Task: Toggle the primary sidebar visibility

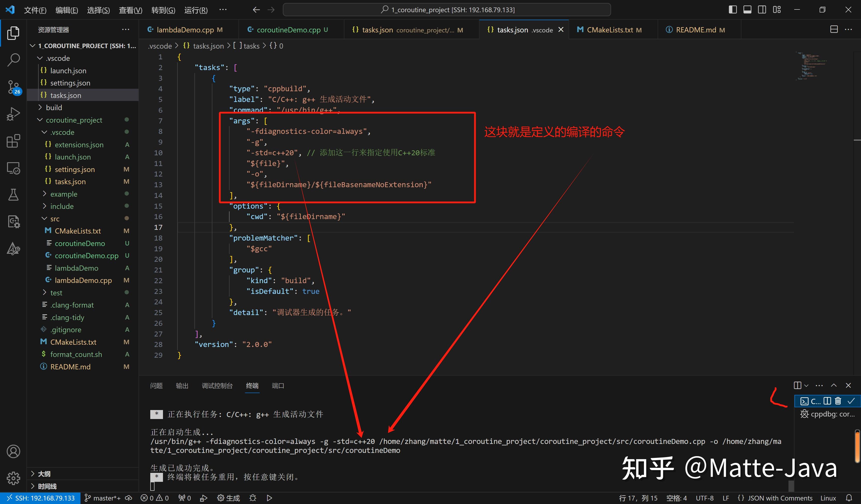Action: (732, 9)
